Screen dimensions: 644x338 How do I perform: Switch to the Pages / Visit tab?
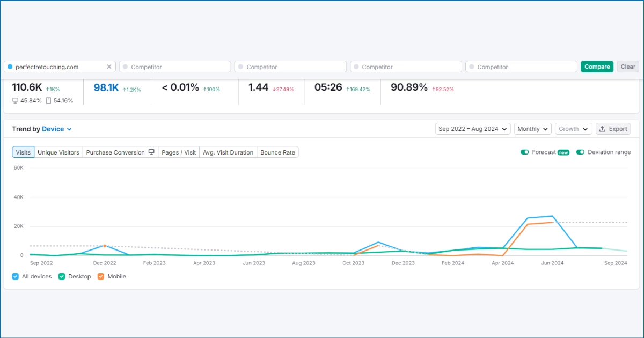179,152
